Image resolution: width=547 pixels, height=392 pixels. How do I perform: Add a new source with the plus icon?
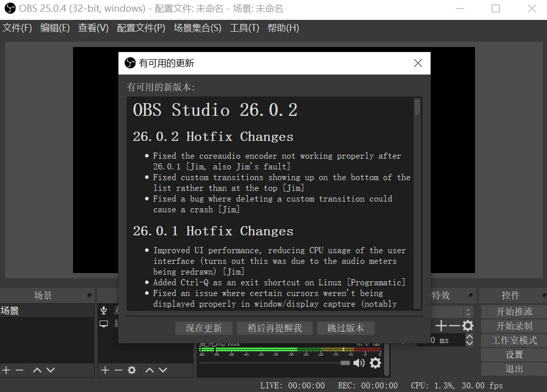tap(105, 370)
